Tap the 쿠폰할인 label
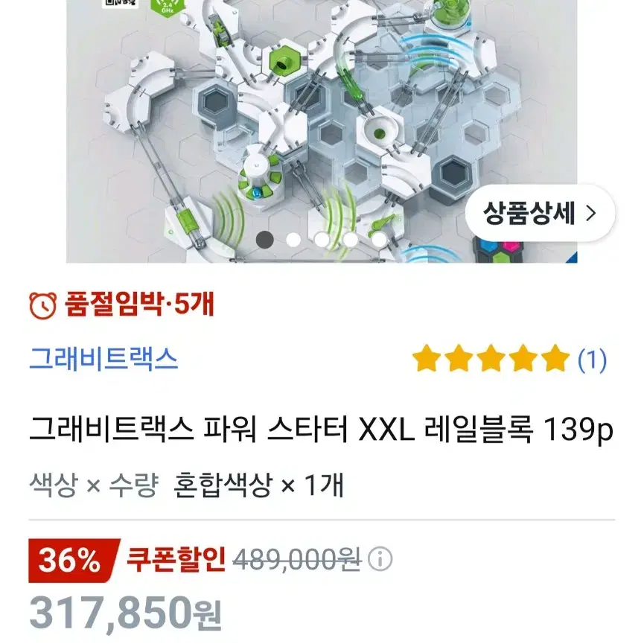The width and height of the screenshot is (644, 644). pyautogui.click(x=176, y=559)
